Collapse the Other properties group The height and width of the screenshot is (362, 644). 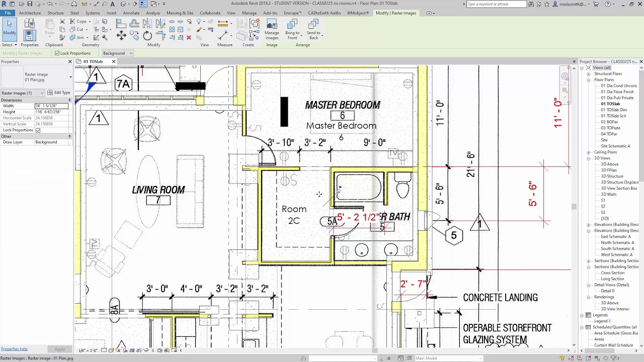pos(69,136)
